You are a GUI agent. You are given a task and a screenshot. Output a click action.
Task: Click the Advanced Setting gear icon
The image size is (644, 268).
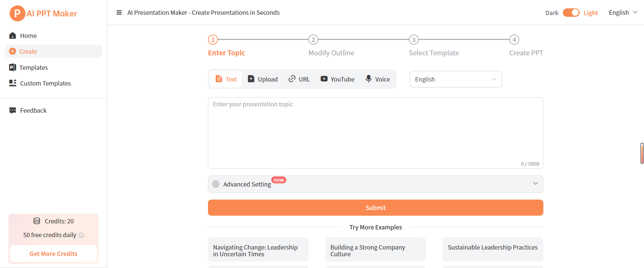point(216,184)
